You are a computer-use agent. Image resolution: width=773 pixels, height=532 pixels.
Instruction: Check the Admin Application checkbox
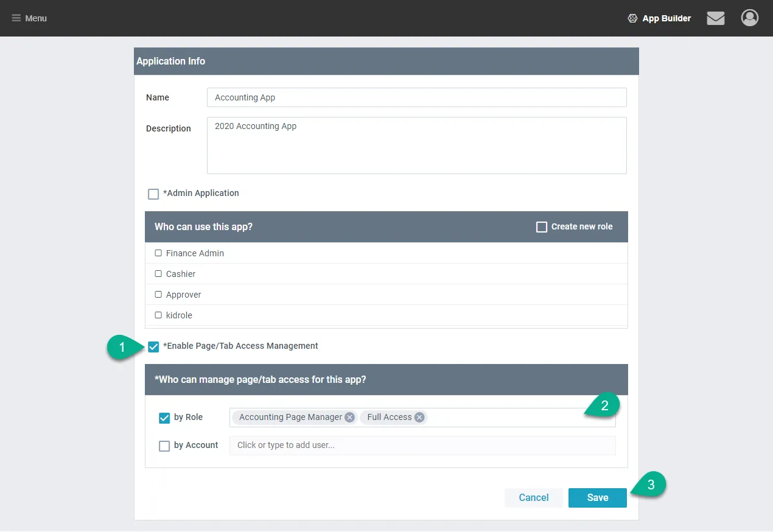[153, 194]
